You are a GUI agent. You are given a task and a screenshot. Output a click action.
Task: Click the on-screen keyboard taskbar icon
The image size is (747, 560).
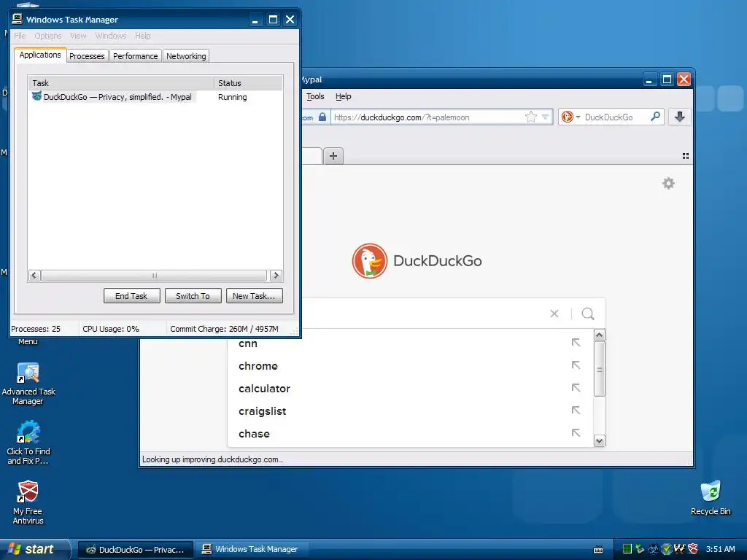598,550
